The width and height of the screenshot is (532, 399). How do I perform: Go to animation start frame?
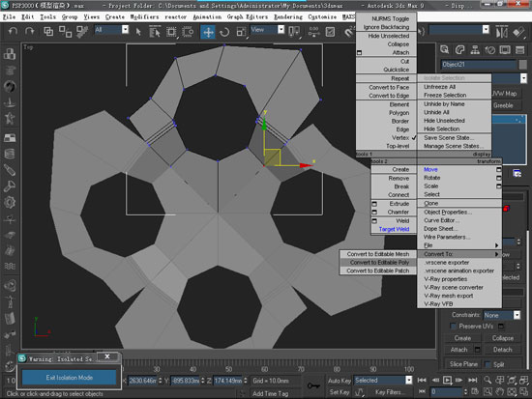[422, 380]
